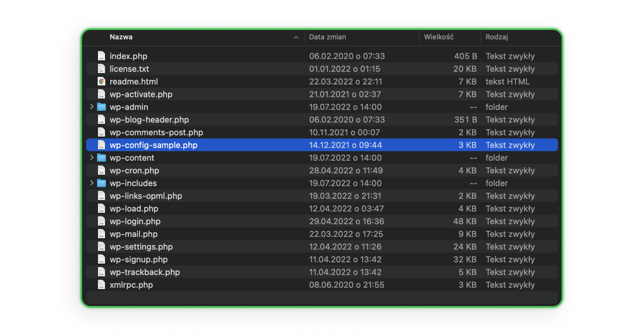644x336 pixels.
Task: Click date 22.03.2022 o 22:11
Action: [346, 81]
